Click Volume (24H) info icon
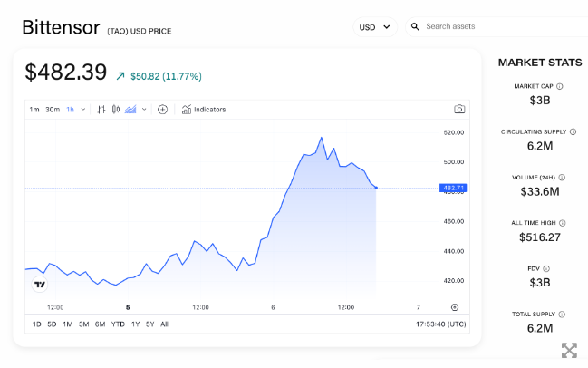This screenshot has height=368, width=588. [x=562, y=178]
